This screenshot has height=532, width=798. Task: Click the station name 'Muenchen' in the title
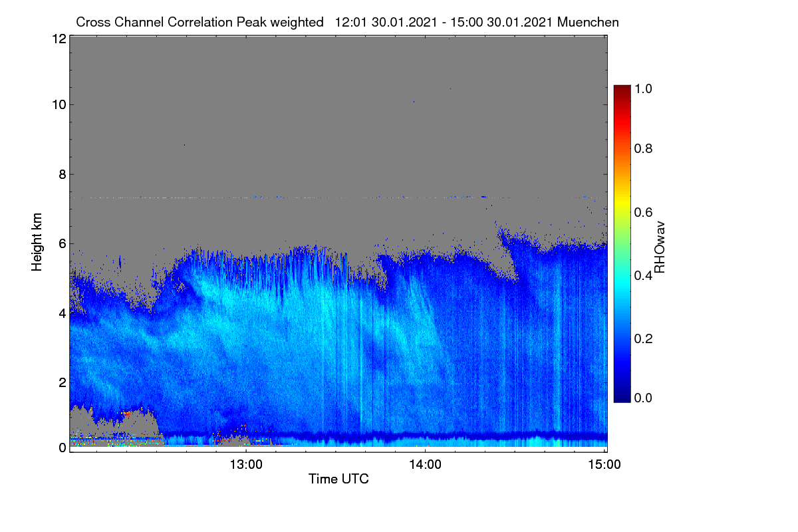pyautogui.click(x=589, y=22)
